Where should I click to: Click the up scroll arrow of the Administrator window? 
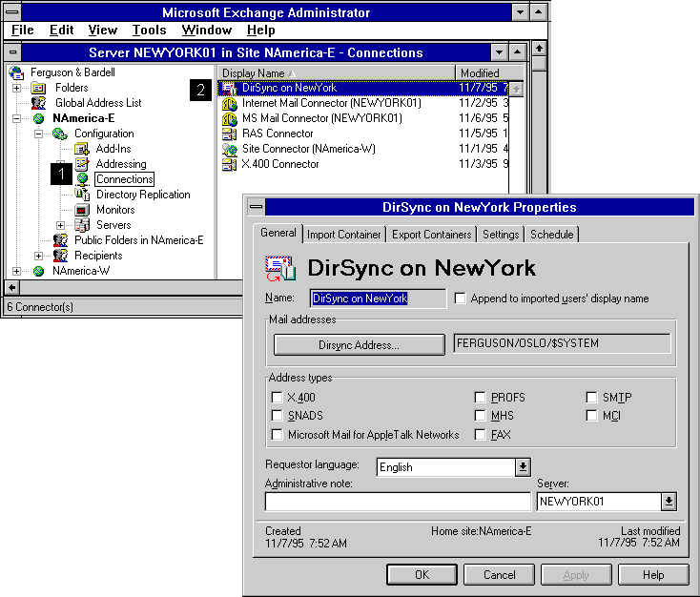[539, 49]
